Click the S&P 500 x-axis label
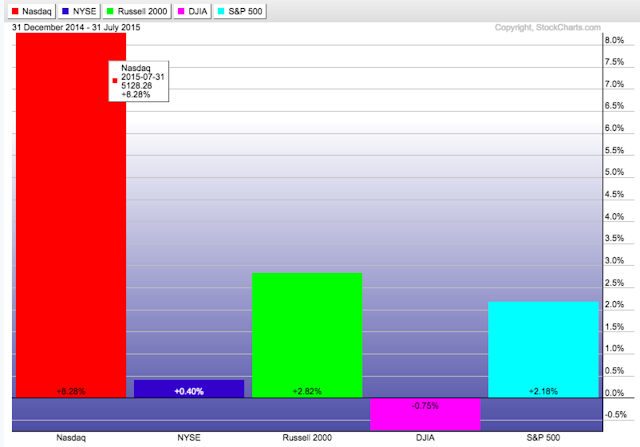Viewport: 640px width, 447px height. point(543,438)
